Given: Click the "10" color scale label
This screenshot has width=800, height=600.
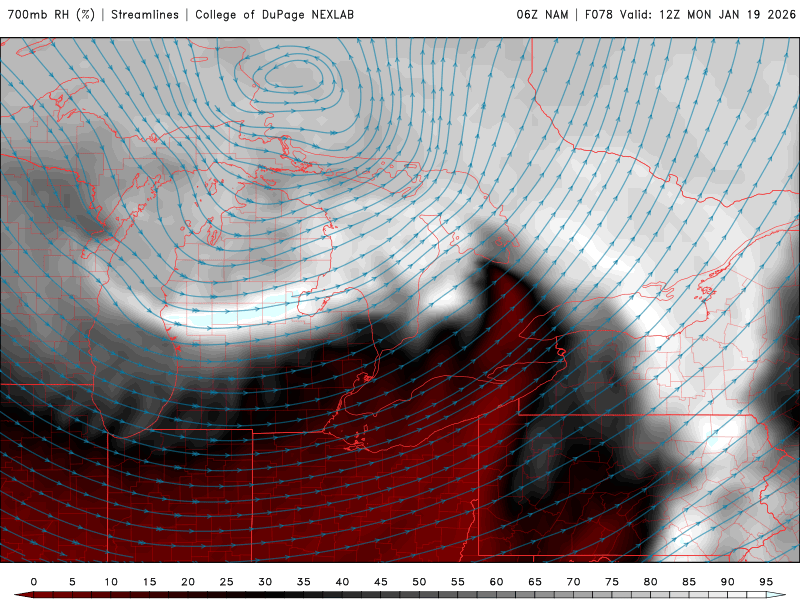Looking at the screenshot, I should point(111,582).
